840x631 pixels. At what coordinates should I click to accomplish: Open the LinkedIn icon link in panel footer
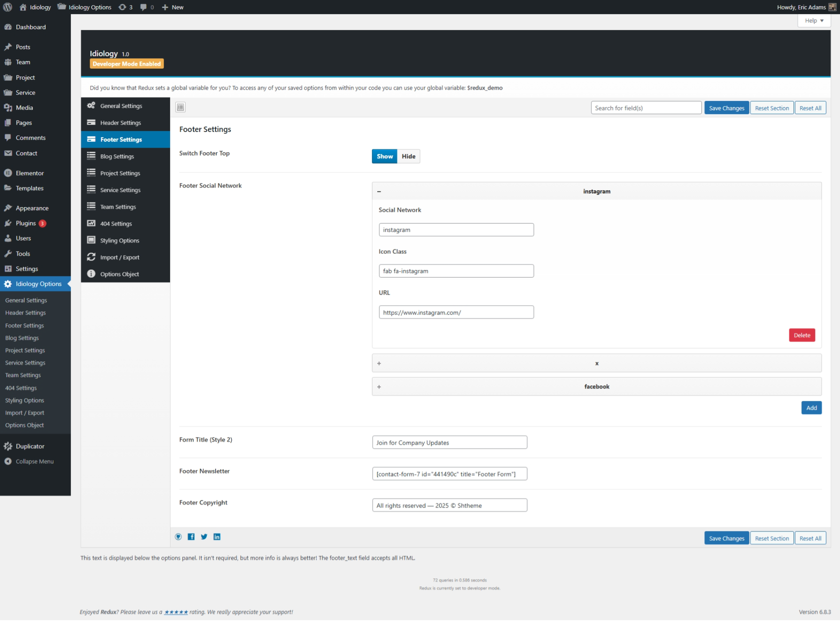[x=217, y=537]
